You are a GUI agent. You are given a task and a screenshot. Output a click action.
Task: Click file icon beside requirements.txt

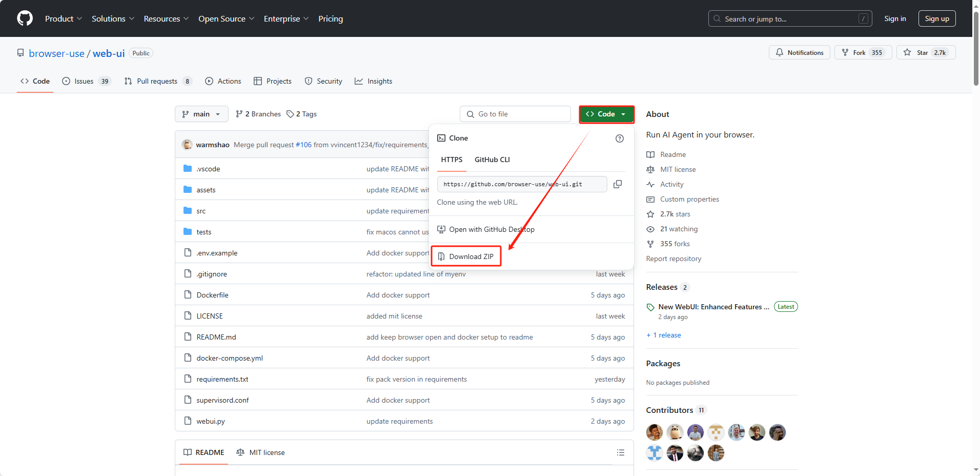[188, 379]
